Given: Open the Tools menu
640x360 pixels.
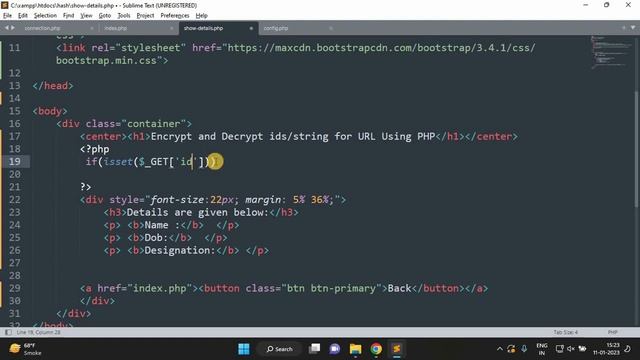Looking at the screenshot, I should pos(124,16).
